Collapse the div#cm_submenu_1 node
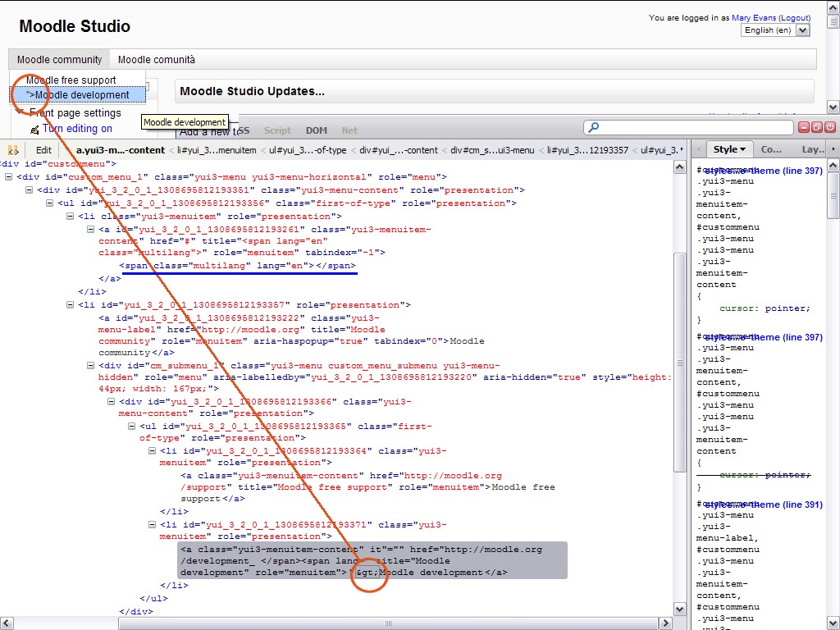Image resolution: width=840 pixels, height=630 pixels. [90, 365]
